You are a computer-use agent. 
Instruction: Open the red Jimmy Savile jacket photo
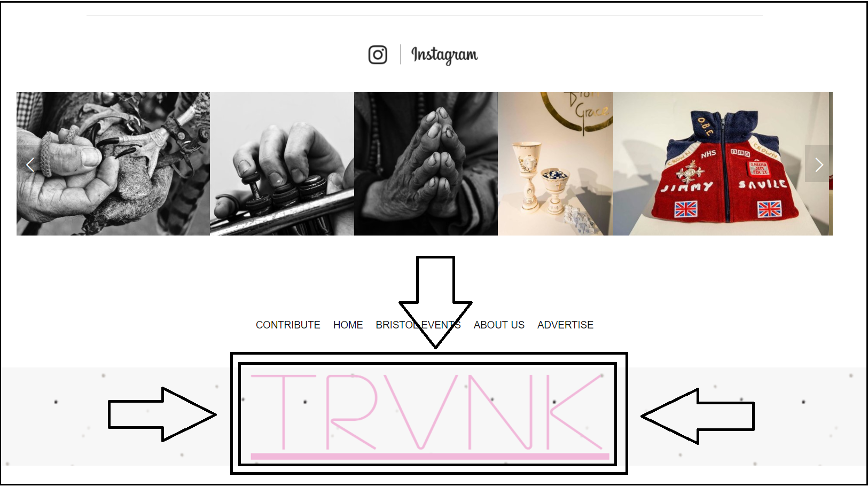721,163
